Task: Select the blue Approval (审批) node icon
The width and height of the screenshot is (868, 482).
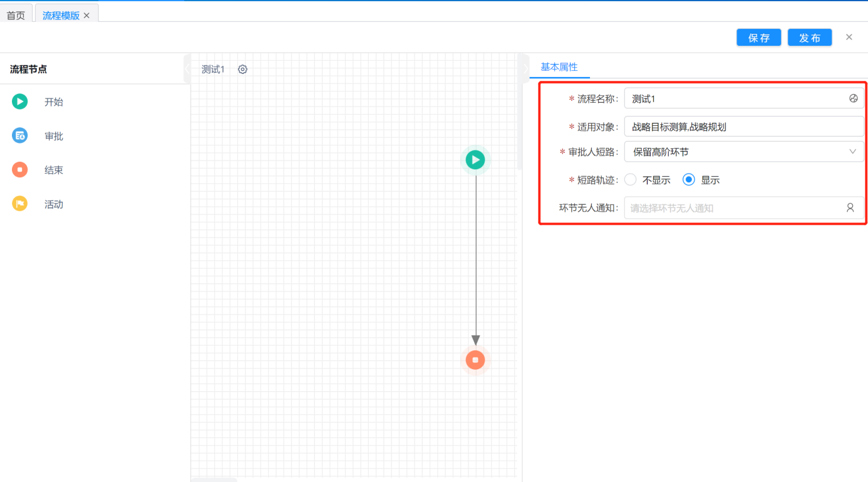Action: [20, 135]
